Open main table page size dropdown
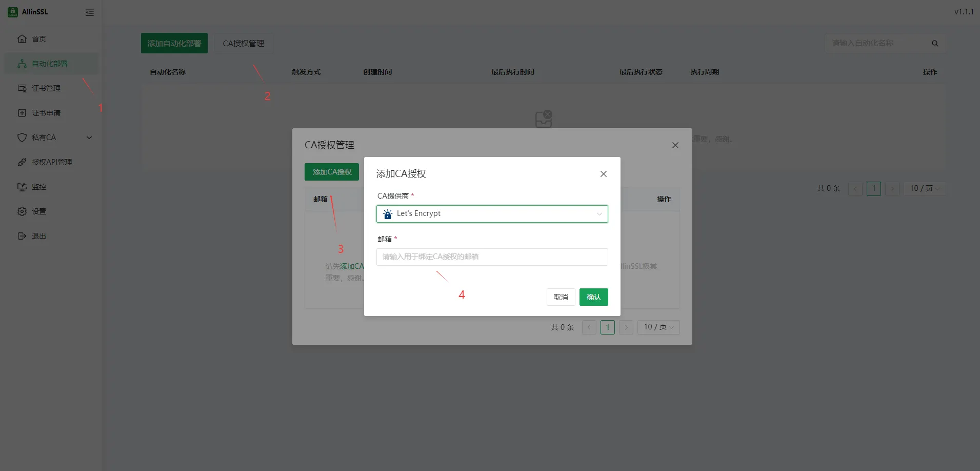Viewport: 980px width, 471px height. (924, 189)
